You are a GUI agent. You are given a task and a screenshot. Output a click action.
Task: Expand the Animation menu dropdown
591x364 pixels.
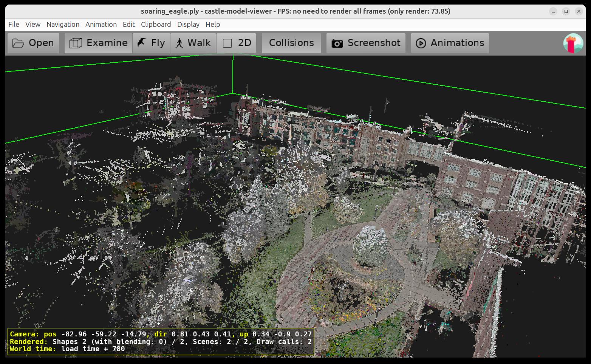point(101,24)
